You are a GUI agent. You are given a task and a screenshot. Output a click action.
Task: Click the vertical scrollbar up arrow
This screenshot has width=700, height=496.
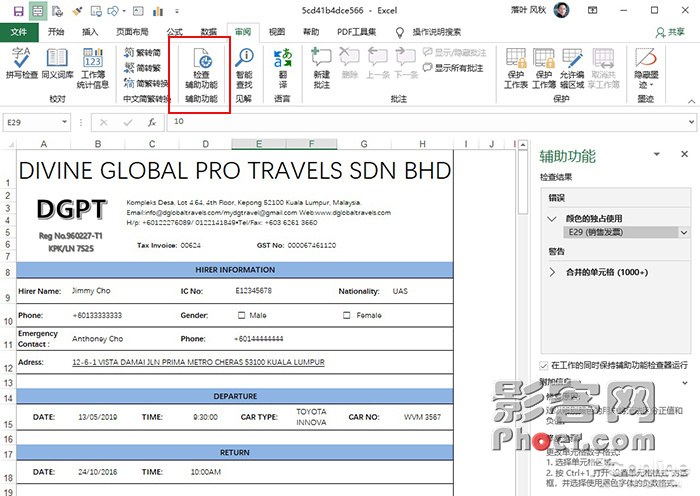click(x=523, y=145)
